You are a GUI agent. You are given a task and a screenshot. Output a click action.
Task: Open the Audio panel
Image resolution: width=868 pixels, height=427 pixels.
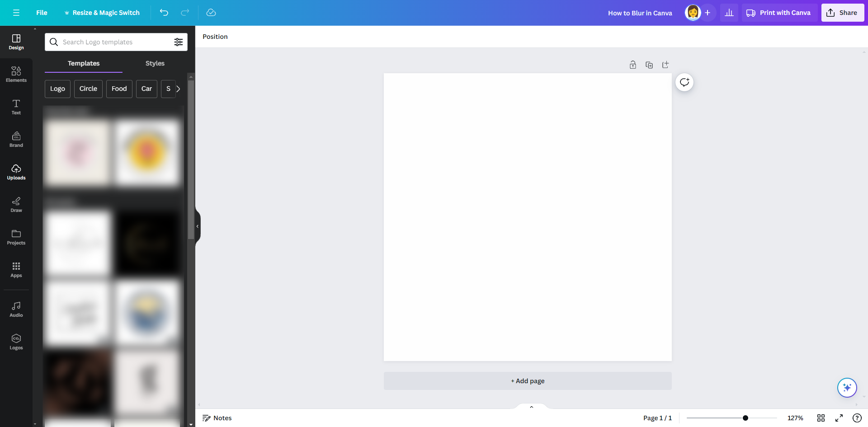tap(16, 310)
